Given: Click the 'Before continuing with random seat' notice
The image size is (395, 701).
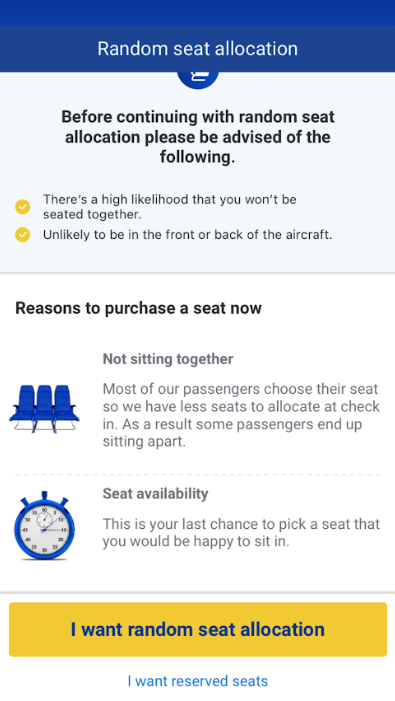Looking at the screenshot, I should pos(198,137).
